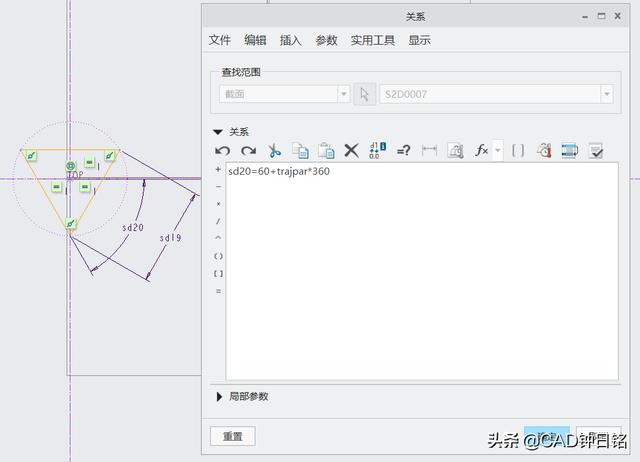Insert minus operator from side palette
The width and height of the screenshot is (640, 462).
tap(218, 187)
